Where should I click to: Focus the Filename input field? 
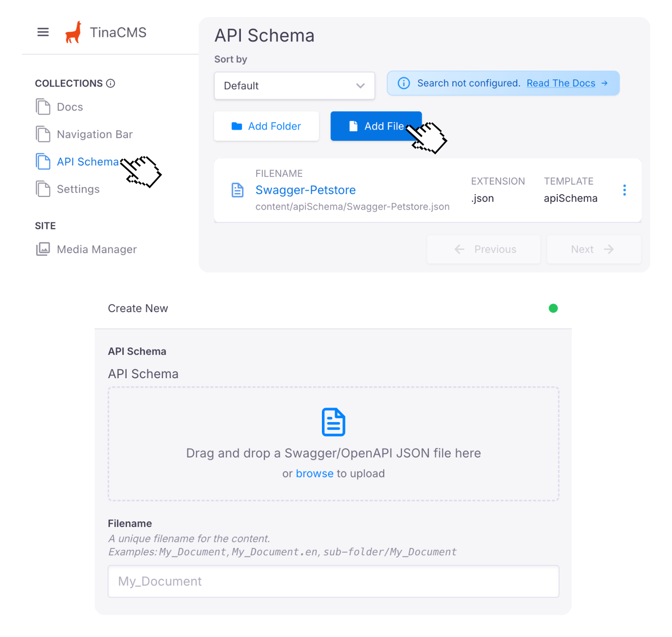[333, 581]
